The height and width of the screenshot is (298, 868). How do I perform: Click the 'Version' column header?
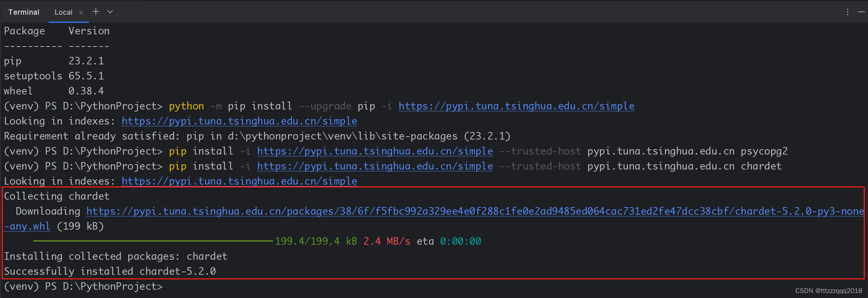(x=89, y=31)
